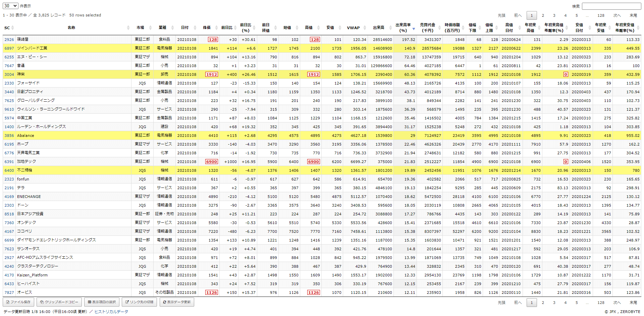This screenshot has width=644, height=316.
Task: Click sort arrows beside 株価 header
Action: pyautogui.click(x=217, y=28)
